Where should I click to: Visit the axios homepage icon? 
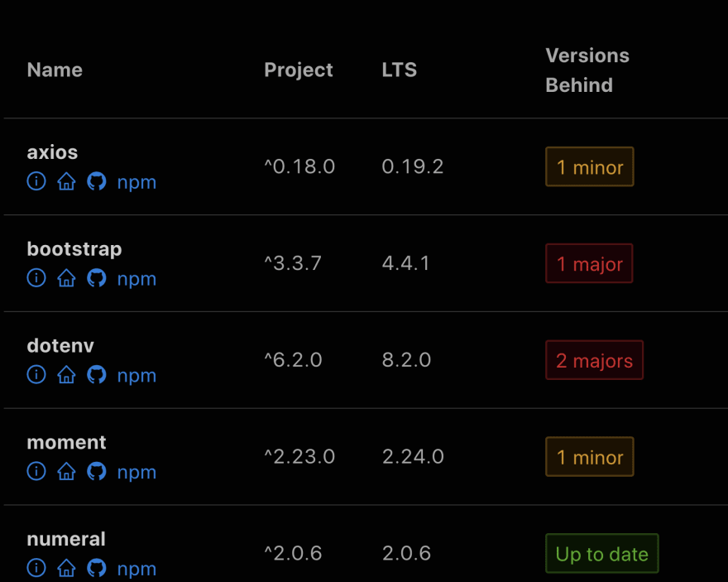click(x=66, y=181)
